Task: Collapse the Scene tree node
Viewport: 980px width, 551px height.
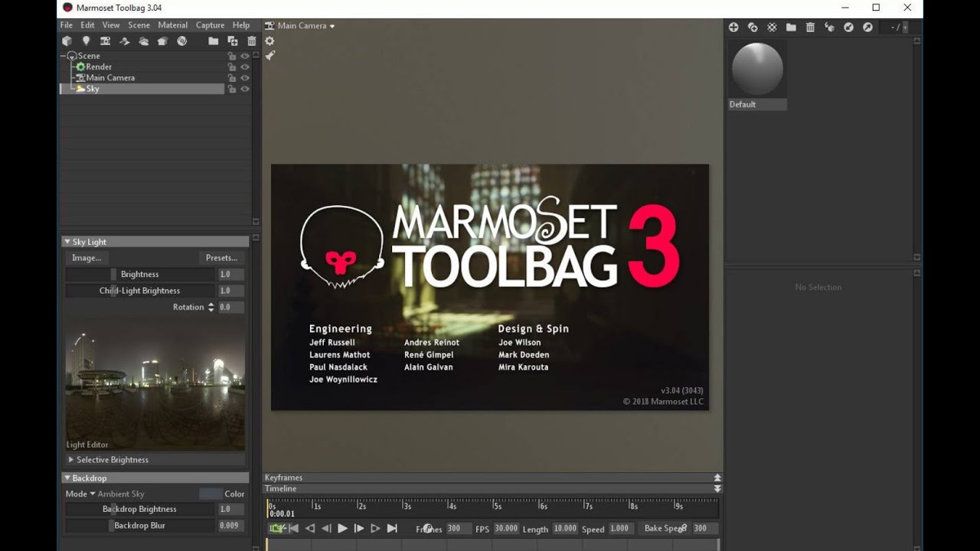Action: point(64,56)
